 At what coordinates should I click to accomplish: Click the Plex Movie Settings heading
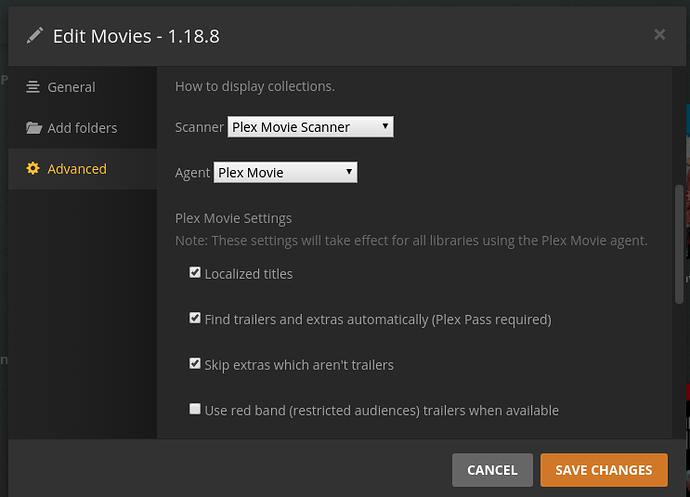pyautogui.click(x=233, y=218)
